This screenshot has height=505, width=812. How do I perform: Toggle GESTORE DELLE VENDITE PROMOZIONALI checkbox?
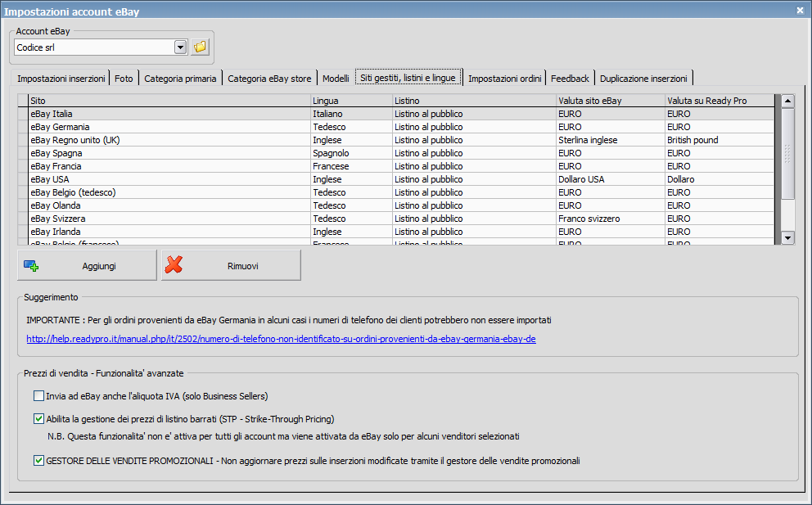pyautogui.click(x=38, y=461)
